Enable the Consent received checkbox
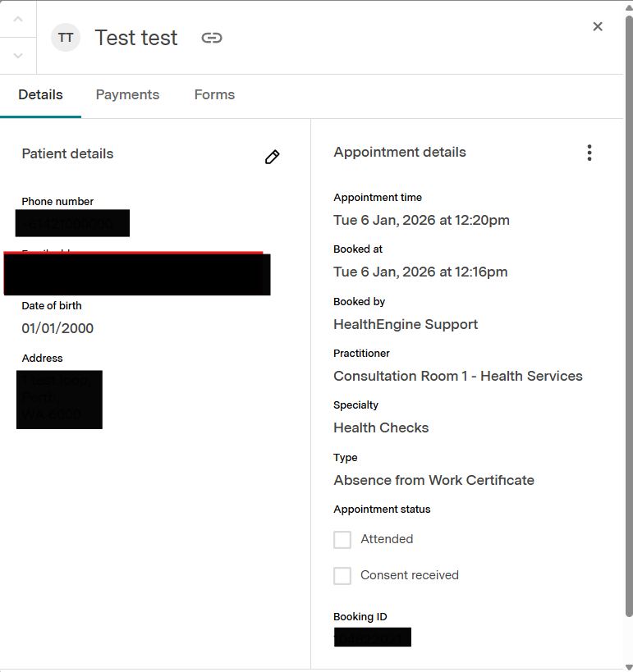The image size is (633, 672). click(x=342, y=576)
